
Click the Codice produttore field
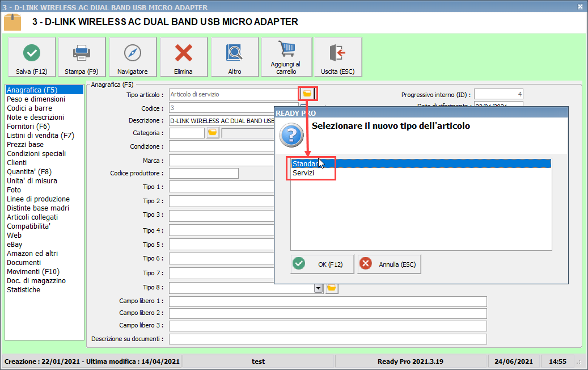click(204, 174)
